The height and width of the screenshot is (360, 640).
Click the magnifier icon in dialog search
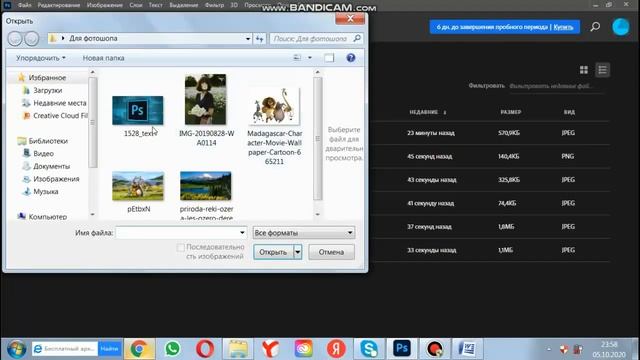click(357, 38)
